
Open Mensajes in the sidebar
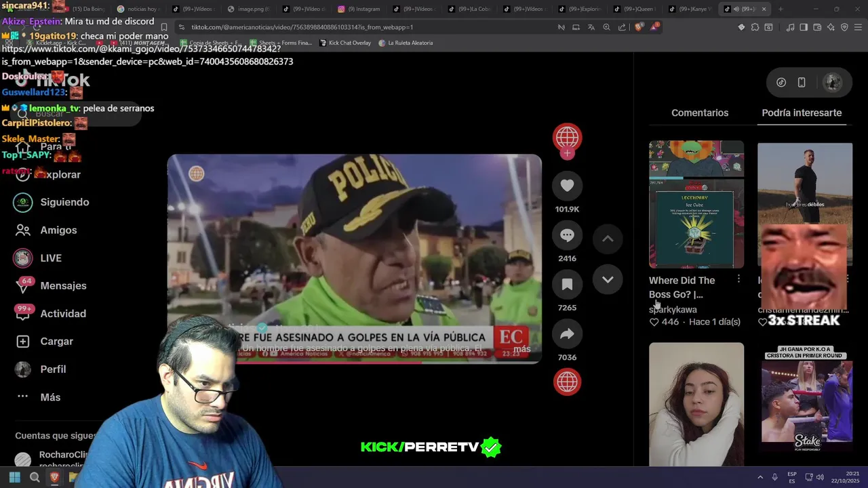[50, 285]
